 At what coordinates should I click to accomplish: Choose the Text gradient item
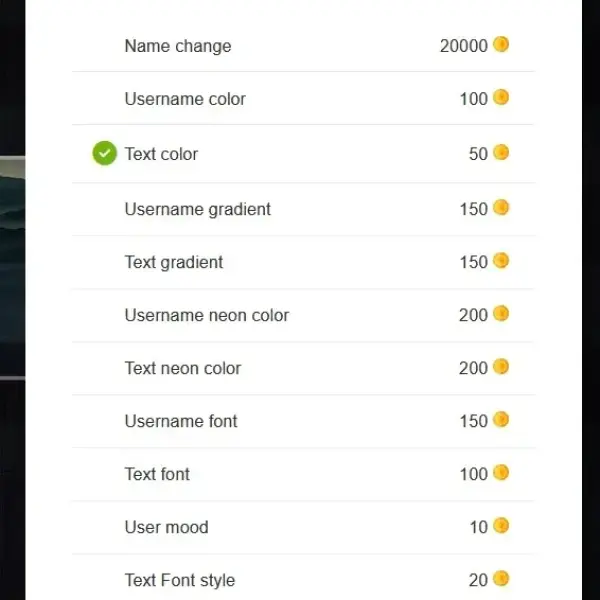(303, 262)
